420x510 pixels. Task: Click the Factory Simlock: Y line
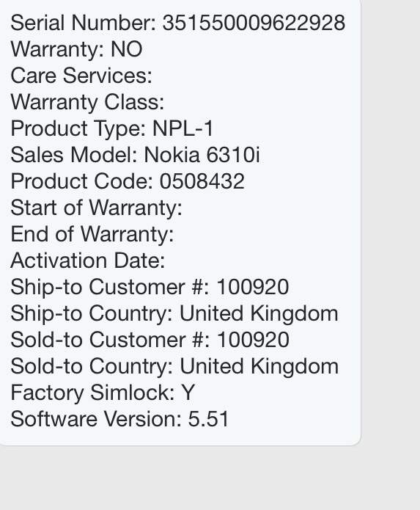tap(103, 393)
